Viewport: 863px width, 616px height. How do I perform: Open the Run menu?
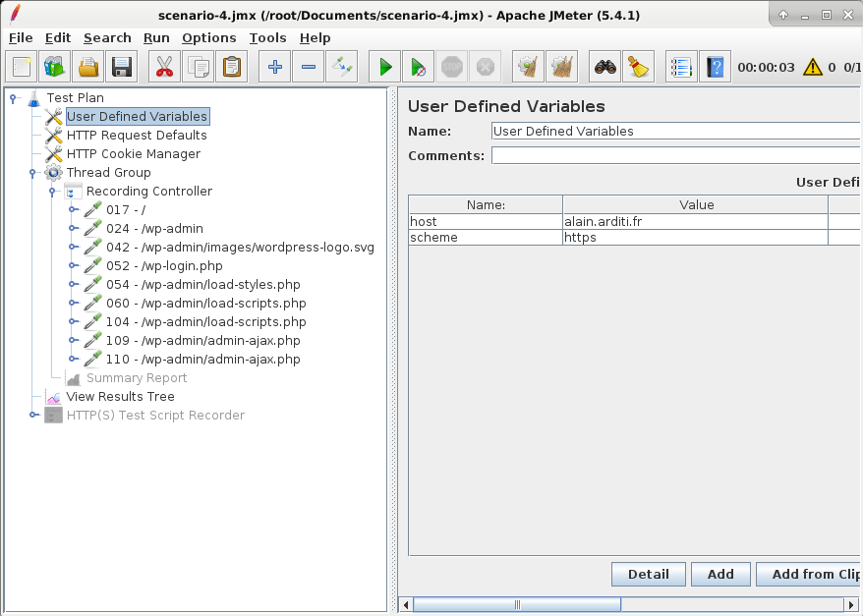tap(156, 37)
